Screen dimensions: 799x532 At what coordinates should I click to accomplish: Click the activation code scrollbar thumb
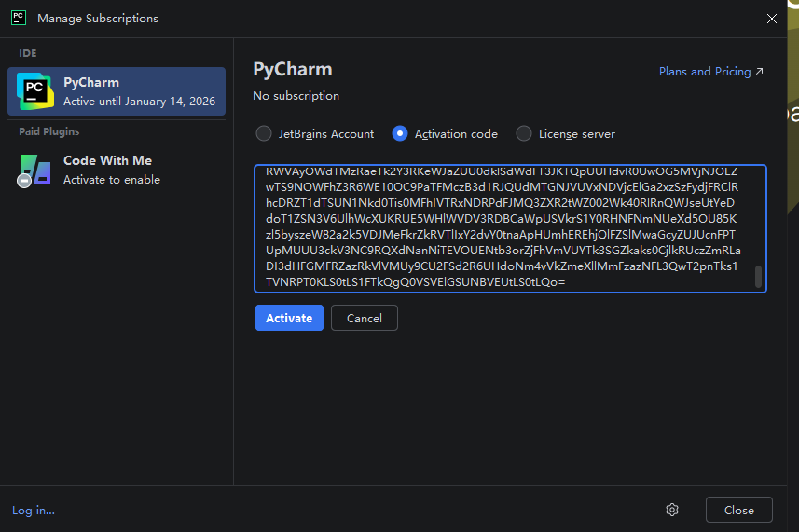click(x=758, y=277)
